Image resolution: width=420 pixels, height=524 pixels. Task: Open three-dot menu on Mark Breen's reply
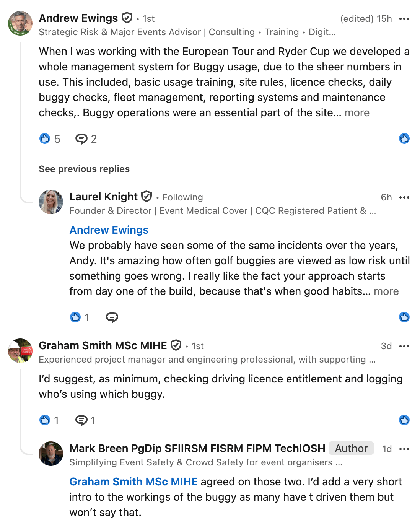point(404,449)
